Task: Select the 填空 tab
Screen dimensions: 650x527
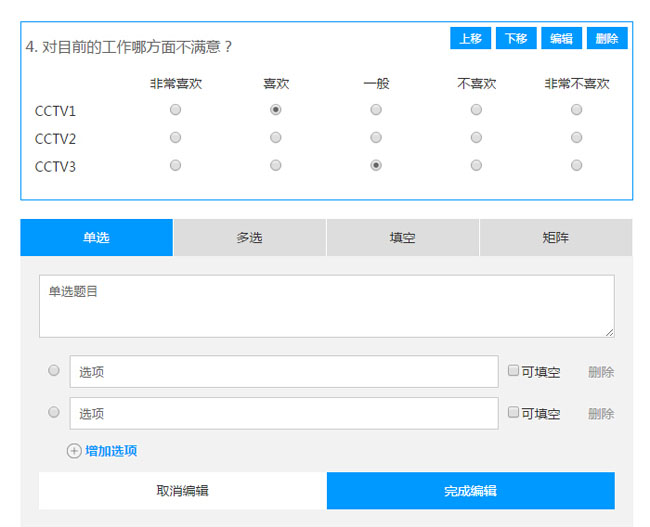Action: [403, 238]
